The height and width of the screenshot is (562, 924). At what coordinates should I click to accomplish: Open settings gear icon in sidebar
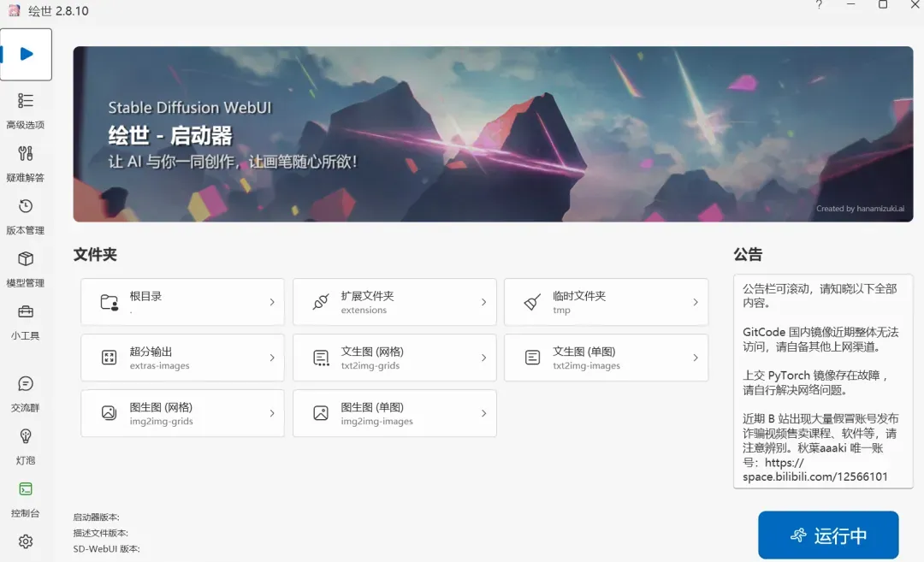pos(26,541)
